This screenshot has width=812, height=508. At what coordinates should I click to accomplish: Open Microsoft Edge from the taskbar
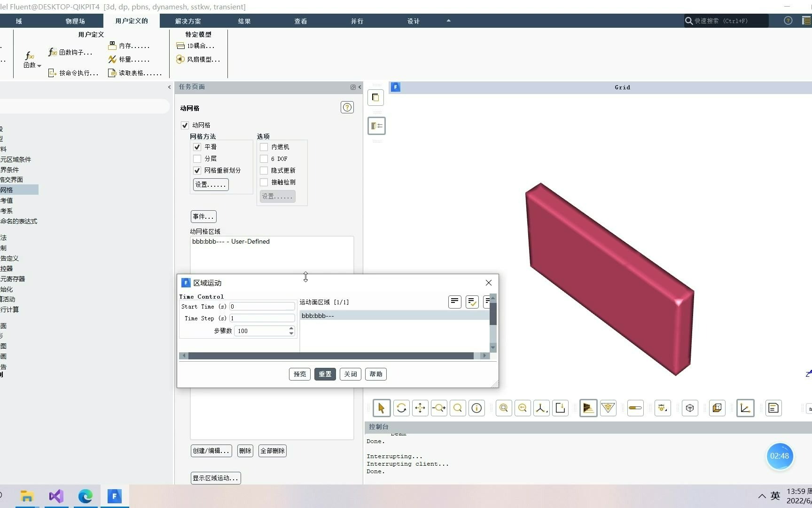coord(85,496)
